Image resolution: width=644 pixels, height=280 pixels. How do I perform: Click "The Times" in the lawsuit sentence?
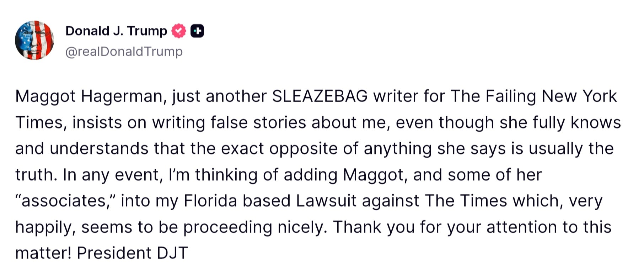[x=466, y=201]
